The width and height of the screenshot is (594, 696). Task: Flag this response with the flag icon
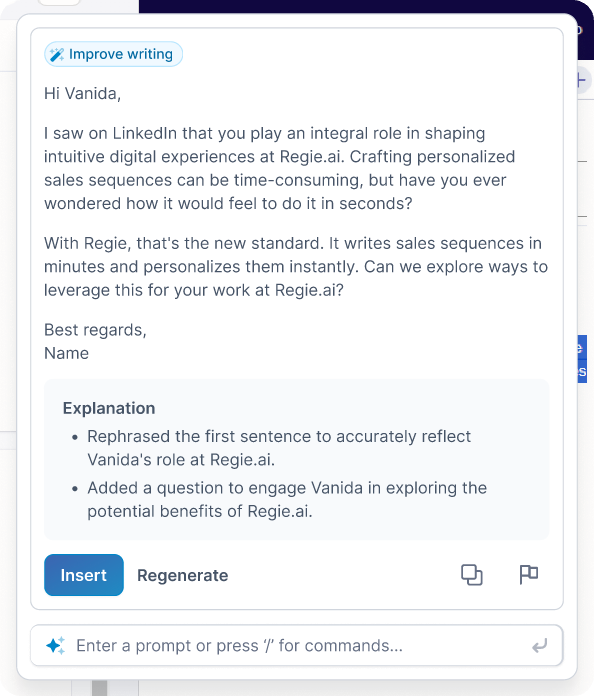[528, 574]
